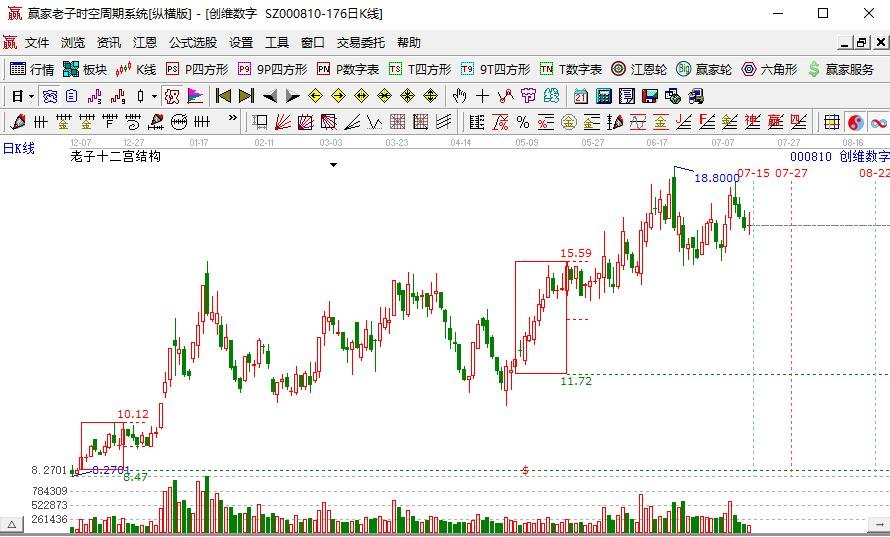Open the 9T四方形 tool
890x537 pixels.
[x=496, y=69]
